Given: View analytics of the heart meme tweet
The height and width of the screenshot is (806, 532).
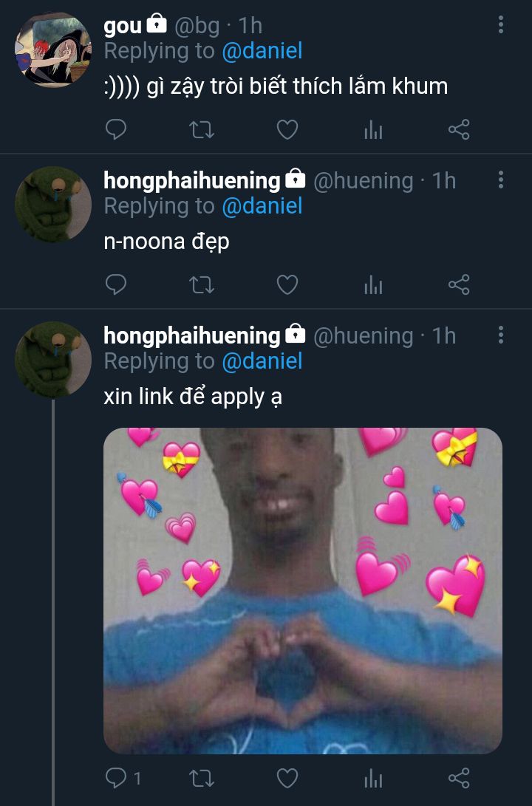Looking at the screenshot, I should (x=373, y=778).
